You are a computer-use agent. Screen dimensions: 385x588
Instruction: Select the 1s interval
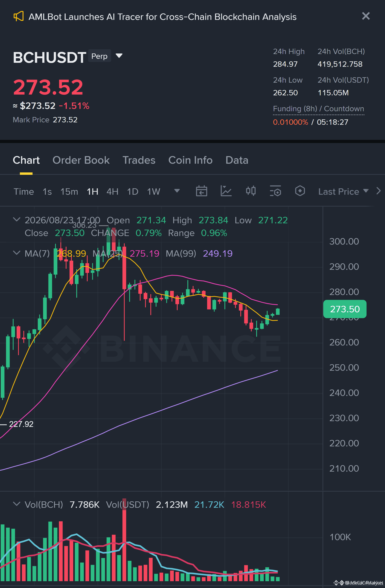point(47,191)
